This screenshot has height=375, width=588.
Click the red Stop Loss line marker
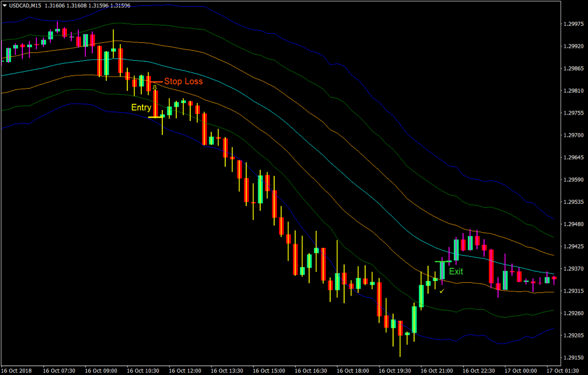pyautogui.click(x=155, y=81)
